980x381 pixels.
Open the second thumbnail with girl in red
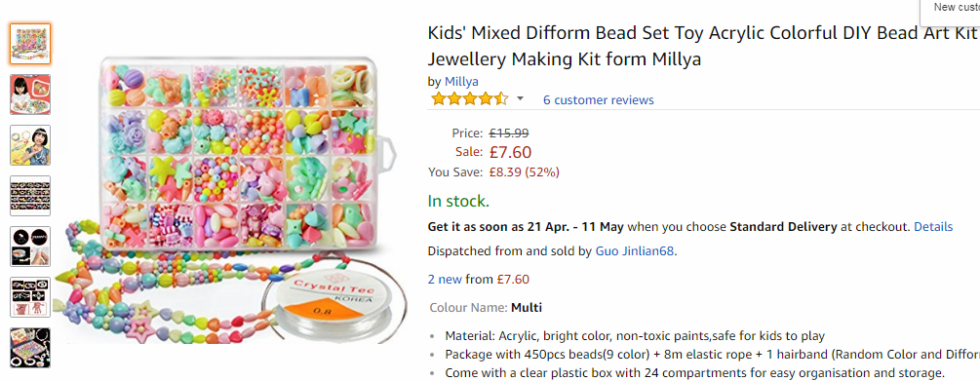(x=30, y=95)
